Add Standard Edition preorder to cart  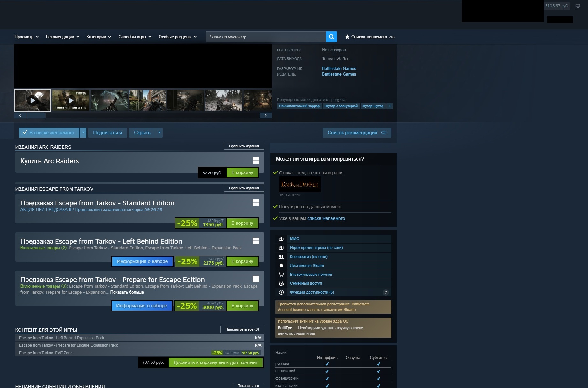(x=242, y=223)
